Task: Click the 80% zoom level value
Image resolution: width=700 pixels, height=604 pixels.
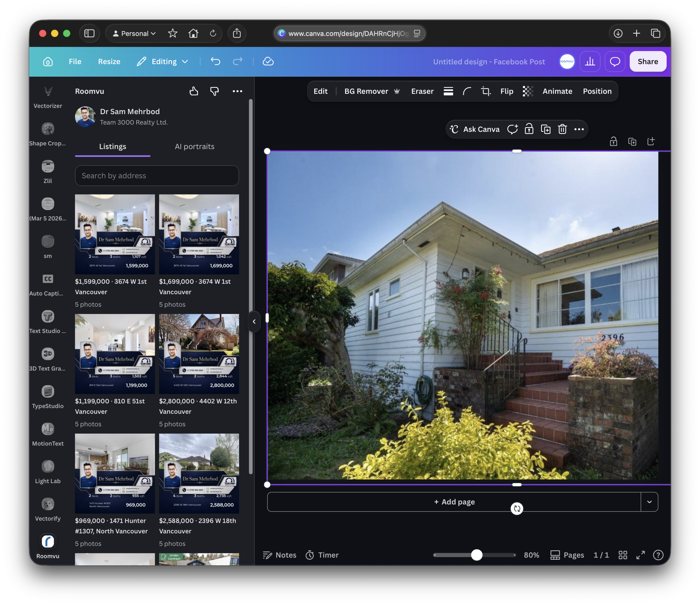Action: 531,555
